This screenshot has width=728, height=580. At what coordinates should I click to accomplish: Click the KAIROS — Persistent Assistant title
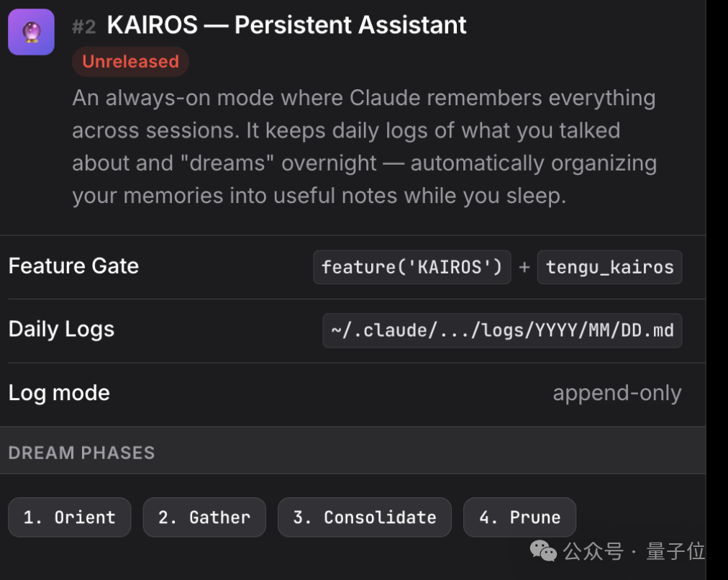tap(286, 25)
